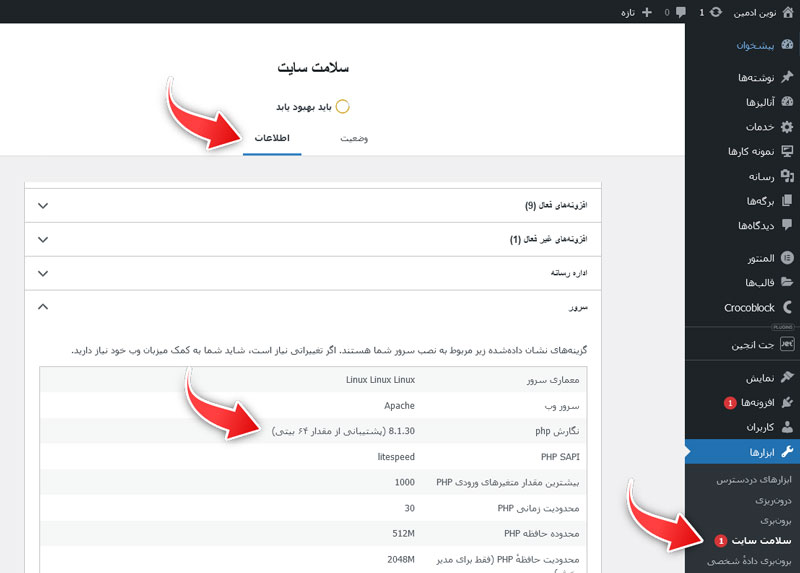Image resolution: width=800 pixels, height=573 pixels.
Task: Click the JetEngine icon beside جت انجین
Action: point(787,344)
